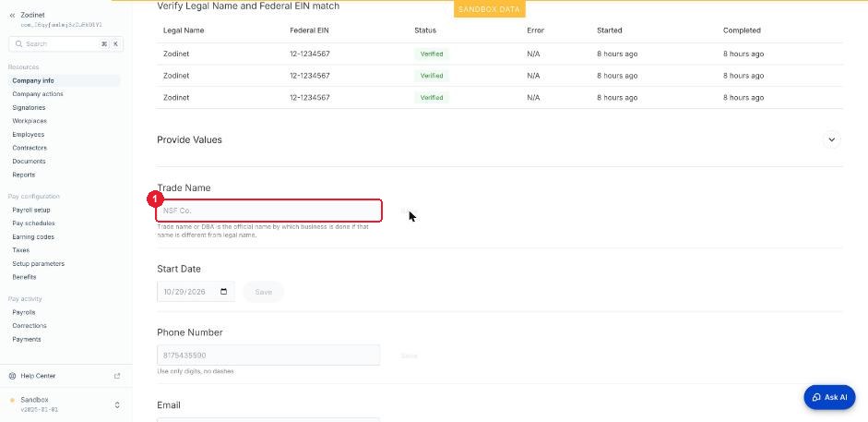Open the Sandbox environment switcher
868x422 pixels.
point(65,404)
